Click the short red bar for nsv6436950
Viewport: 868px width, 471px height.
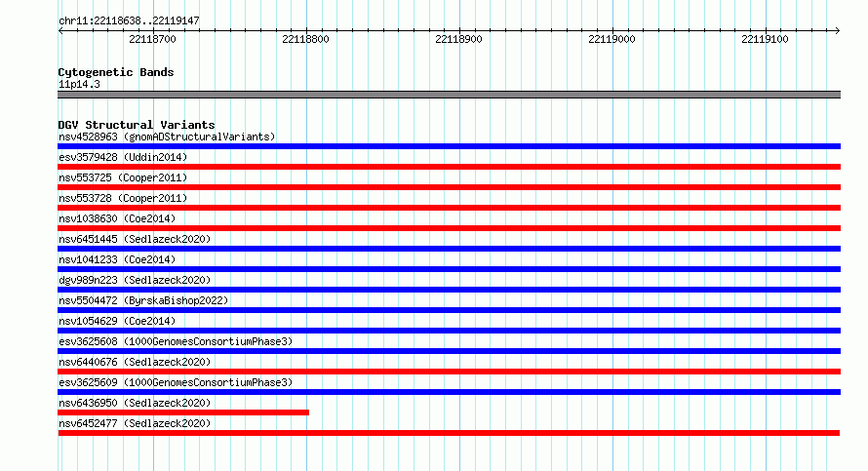pyautogui.click(x=183, y=412)
